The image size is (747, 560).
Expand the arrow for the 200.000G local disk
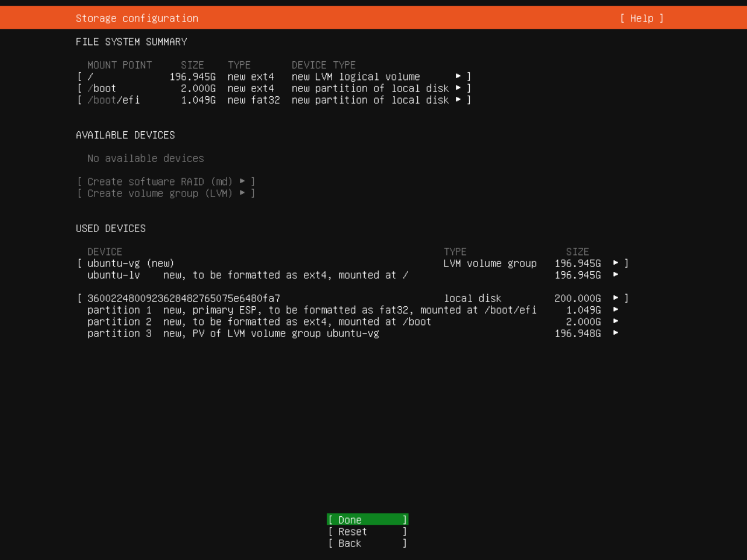pos(616,298)
